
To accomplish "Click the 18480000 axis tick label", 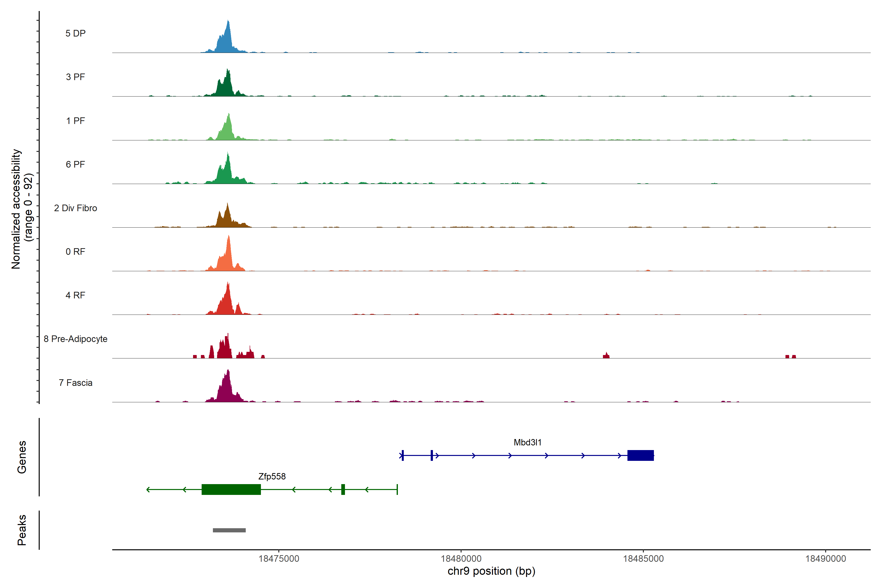I will [x=461, y=559].
